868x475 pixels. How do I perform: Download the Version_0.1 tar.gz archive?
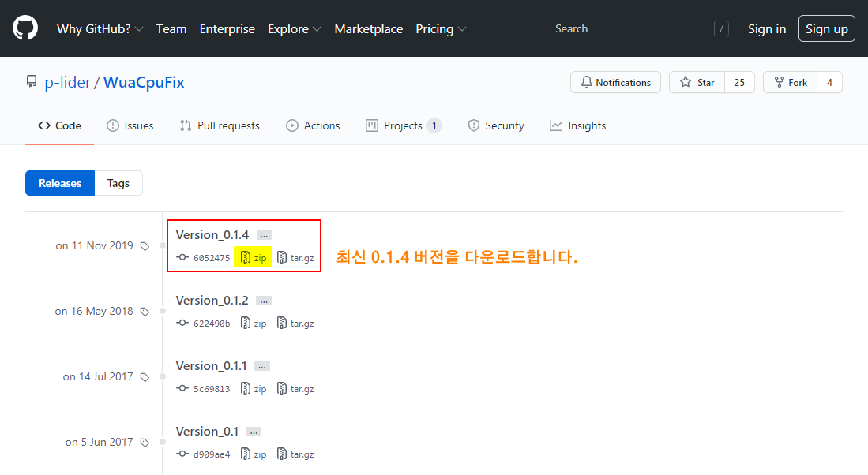(x=295, y=454)
